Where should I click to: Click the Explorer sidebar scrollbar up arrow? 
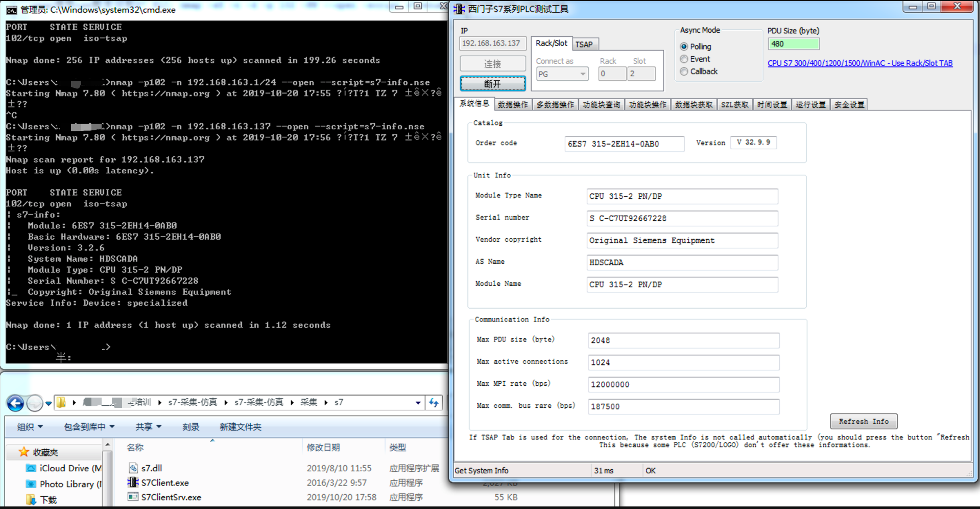point(107,445)
